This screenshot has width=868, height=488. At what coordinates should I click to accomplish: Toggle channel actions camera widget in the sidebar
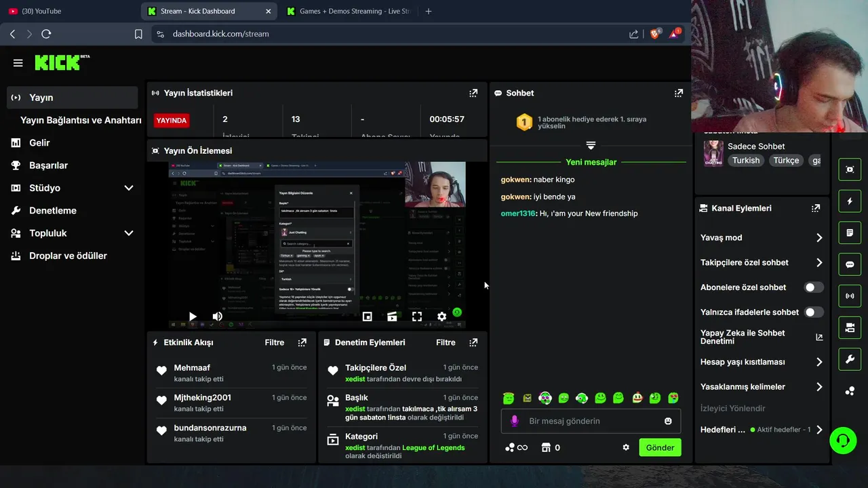850,327
